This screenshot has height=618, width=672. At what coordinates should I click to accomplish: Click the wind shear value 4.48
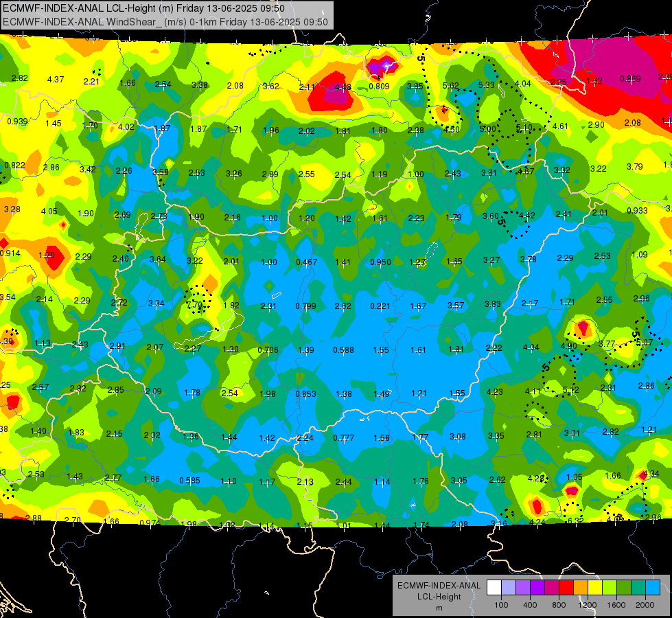point(343,87)
